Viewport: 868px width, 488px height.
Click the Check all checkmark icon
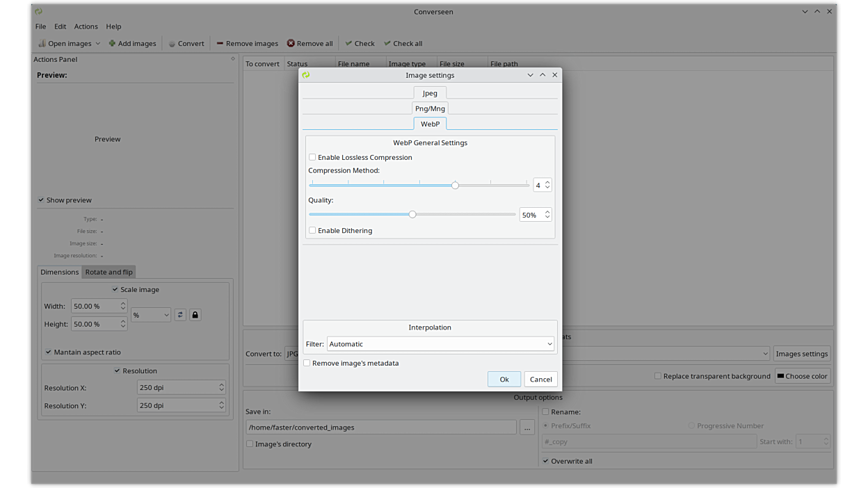click(387, 43)
